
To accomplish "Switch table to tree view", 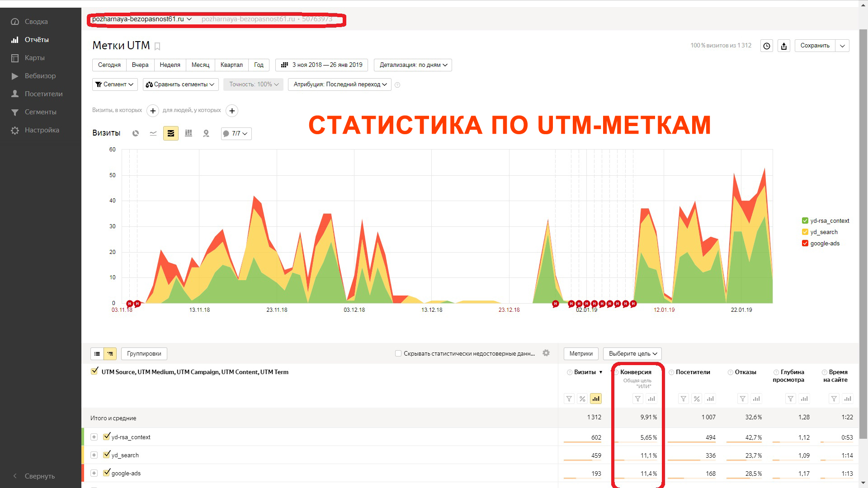I will click(110, 354).
